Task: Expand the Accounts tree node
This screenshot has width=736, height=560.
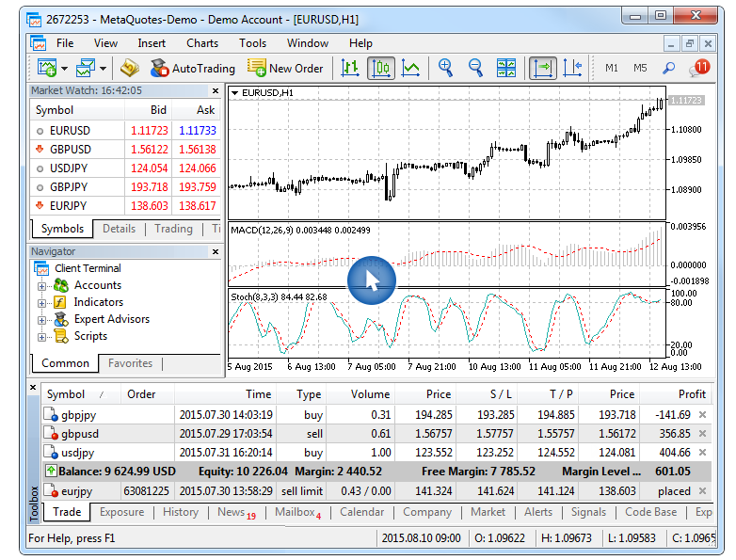Action: point(41,286)
